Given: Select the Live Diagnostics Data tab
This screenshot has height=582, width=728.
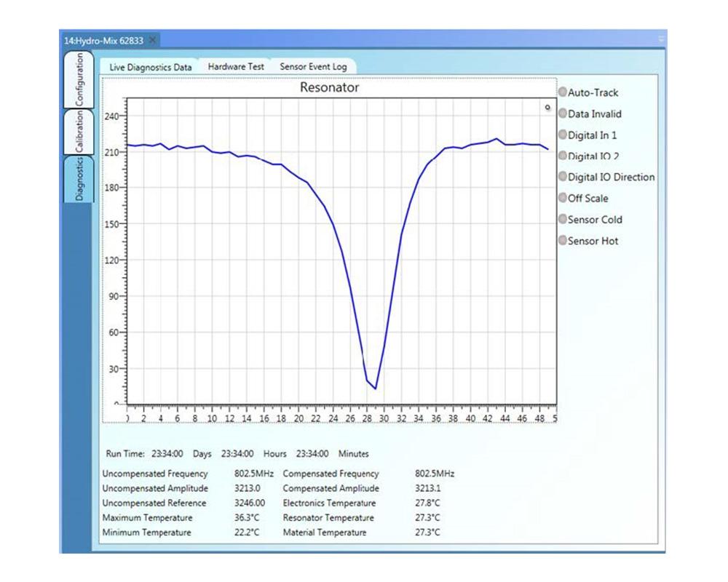Looking at the screenshot, I should (151, 67).
